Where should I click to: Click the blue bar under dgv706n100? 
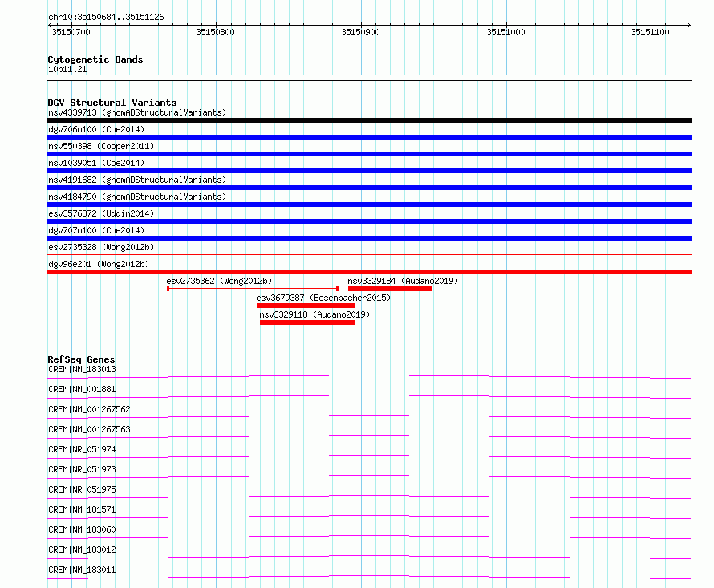pos(369,137)
